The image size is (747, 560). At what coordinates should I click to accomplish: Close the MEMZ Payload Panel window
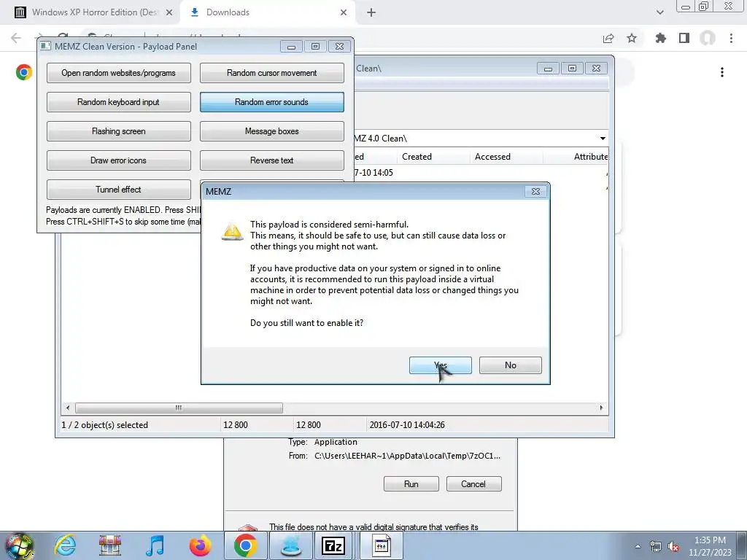(339, 46)
